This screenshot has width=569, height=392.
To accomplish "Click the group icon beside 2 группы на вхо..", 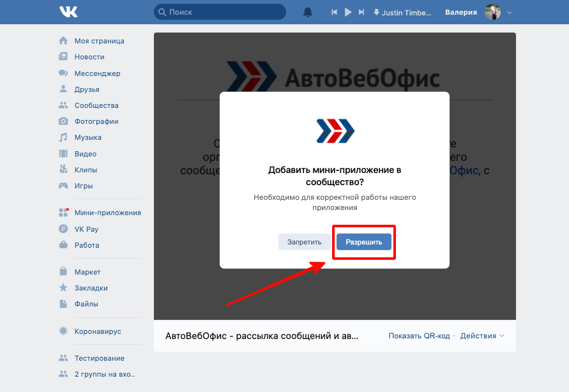I will (x=63, y=374).
